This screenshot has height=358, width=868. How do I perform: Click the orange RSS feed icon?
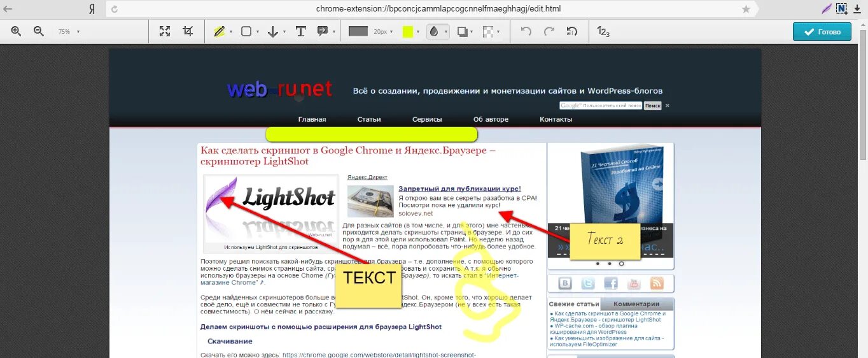point(657,283)
